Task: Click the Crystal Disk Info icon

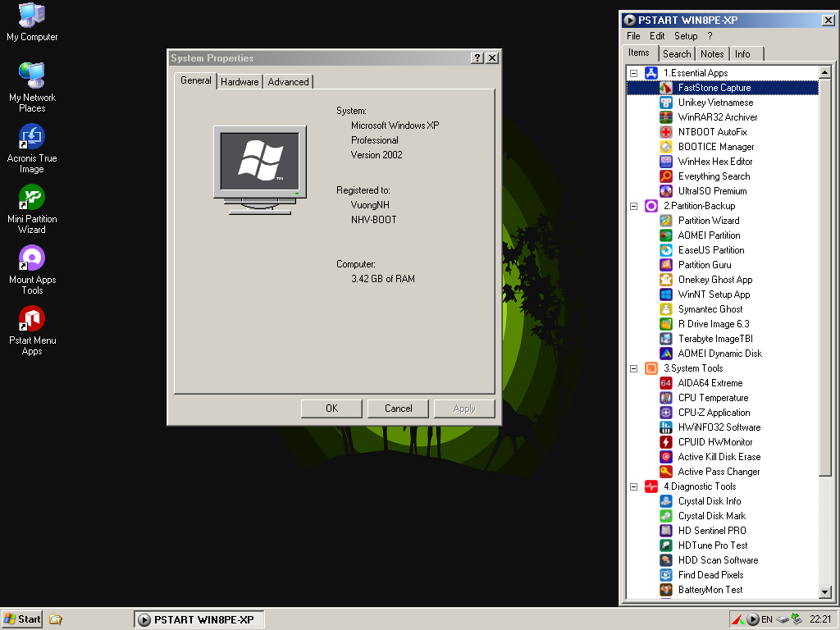Action: pyautogui.click(x=665, y=501)
